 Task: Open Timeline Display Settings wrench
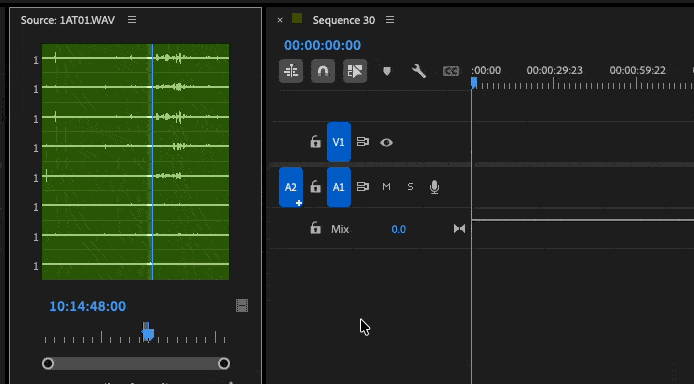419,71
